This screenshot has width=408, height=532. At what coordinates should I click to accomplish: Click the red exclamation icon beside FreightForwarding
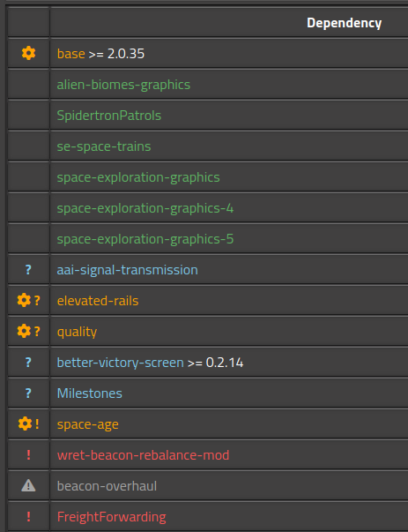click(28, 517)
